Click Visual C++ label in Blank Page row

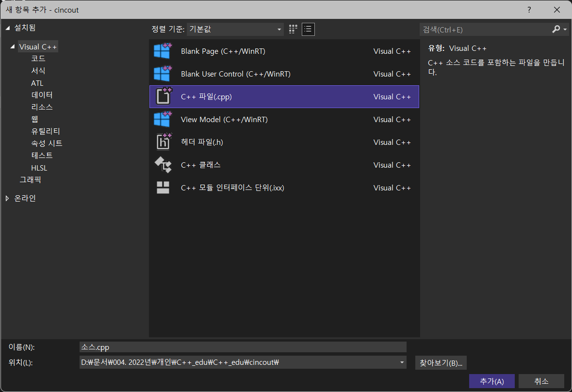pyautogui.click(x=392, y=51)
